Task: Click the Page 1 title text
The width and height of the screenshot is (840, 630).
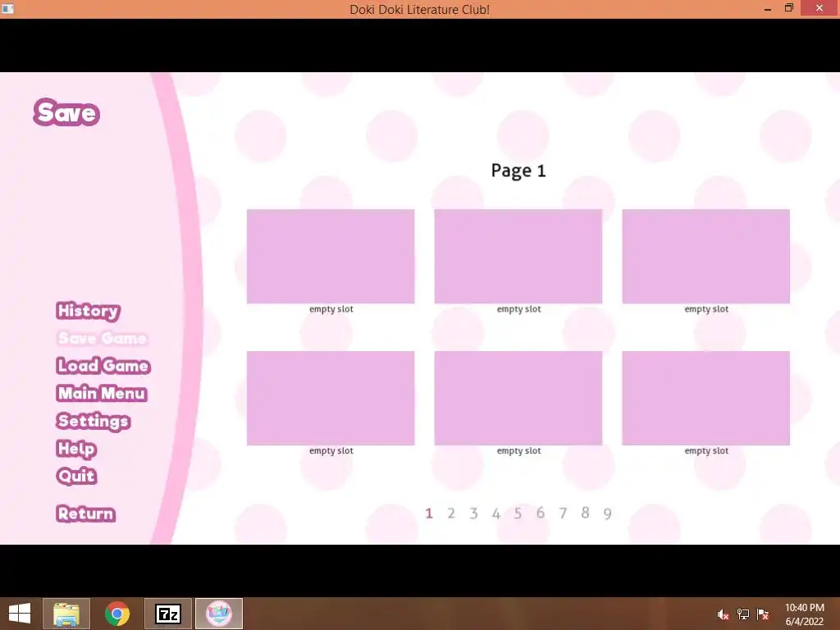Action: (518, 171)
